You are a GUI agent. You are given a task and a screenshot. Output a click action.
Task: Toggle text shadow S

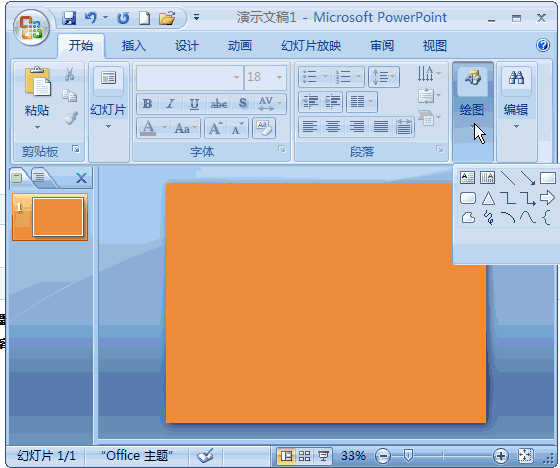click(243, 104)
